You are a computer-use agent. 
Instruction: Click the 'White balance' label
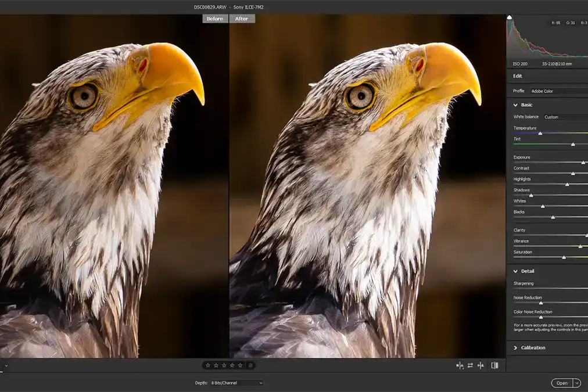tap(526, 117)
